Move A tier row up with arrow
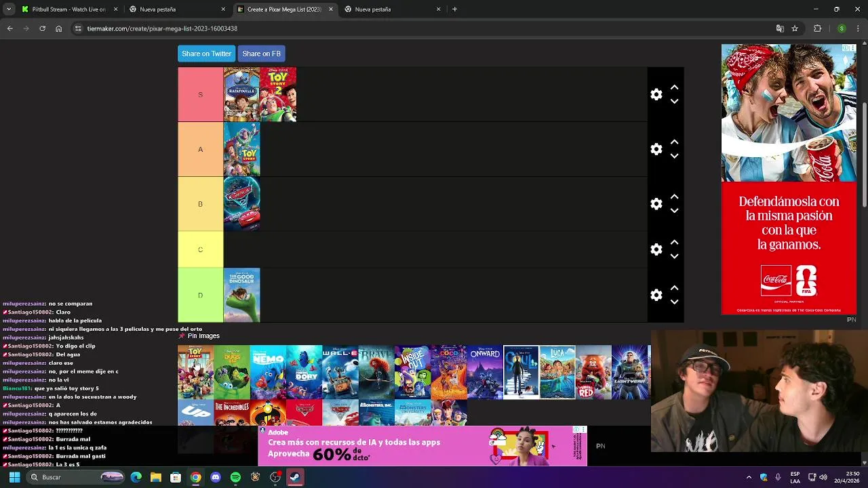The height and width of the screenshot is (488, 868). point(674,142)
